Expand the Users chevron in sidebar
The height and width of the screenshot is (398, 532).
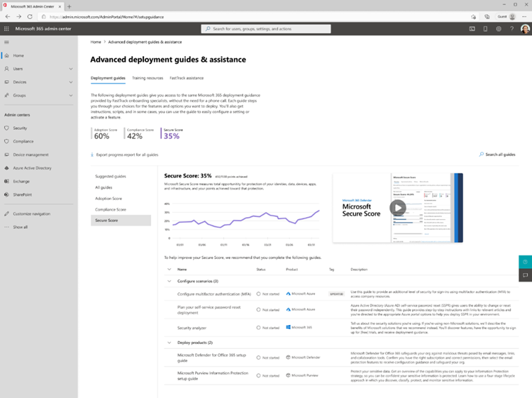pos(70,69)
